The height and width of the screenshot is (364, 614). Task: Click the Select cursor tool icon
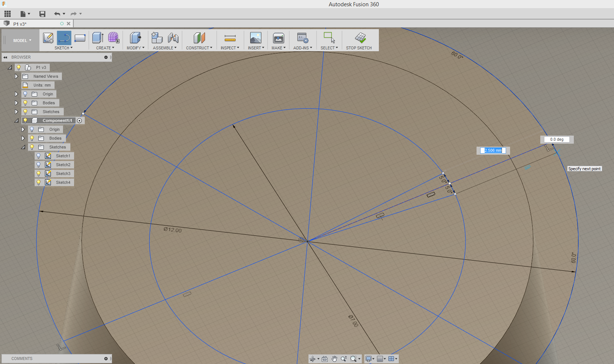tap(329, 38)
